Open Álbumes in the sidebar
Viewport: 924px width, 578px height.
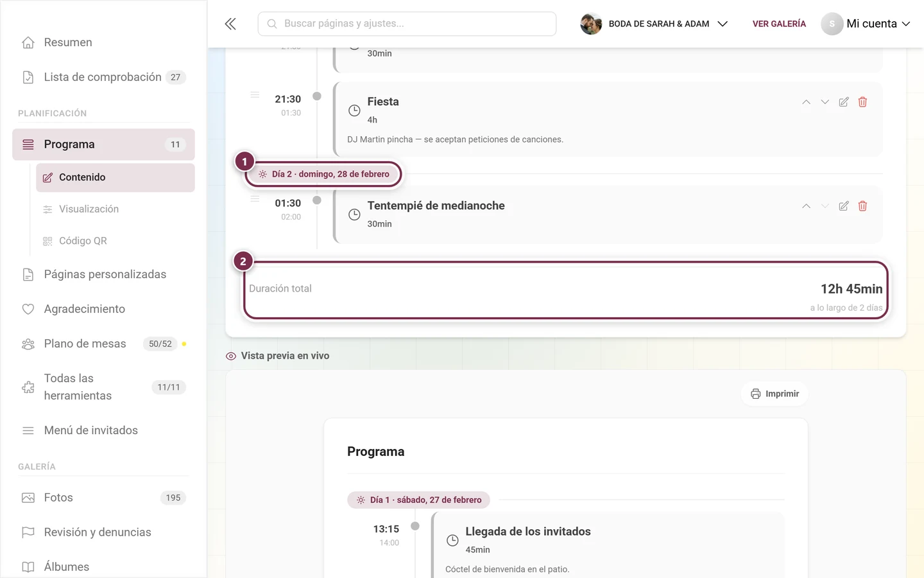(103, 567)
